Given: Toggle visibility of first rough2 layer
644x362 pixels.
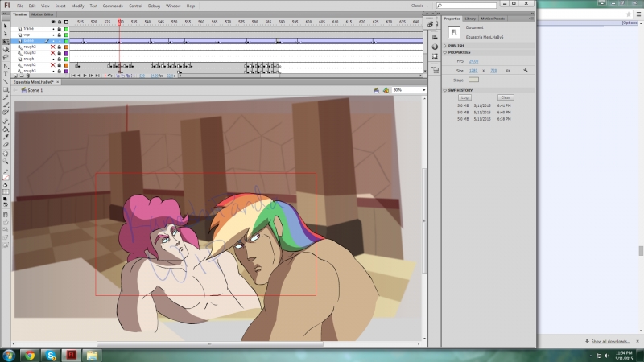Looking at the screenshot, I should click(53, 47).
